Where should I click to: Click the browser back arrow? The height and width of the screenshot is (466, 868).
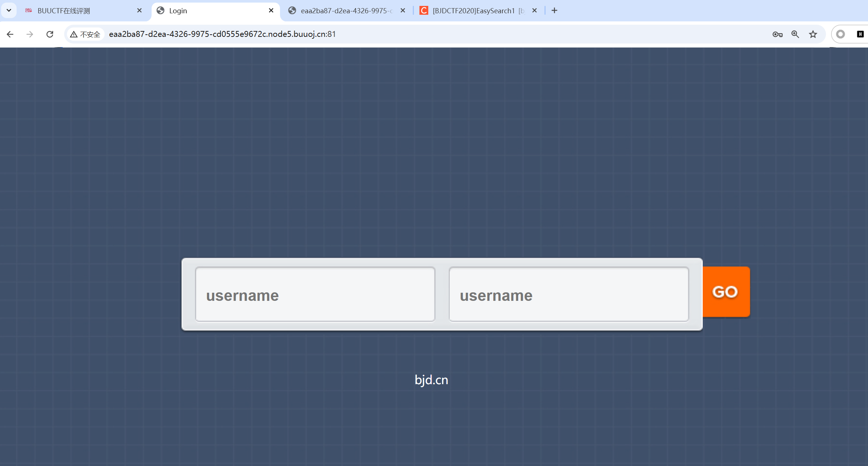pos(10,34)
